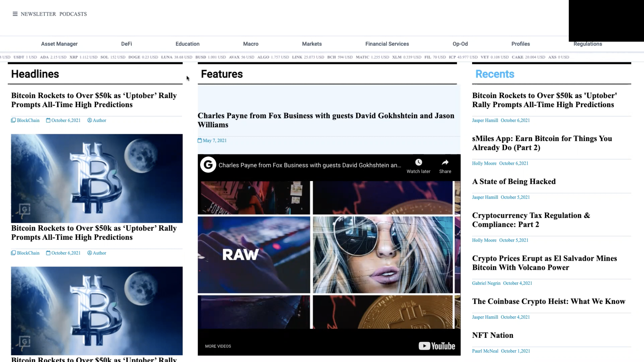Open the NEWSLETTER link
Image resolution: width=644 pixels, height=362 pixels.
(38, 14)
